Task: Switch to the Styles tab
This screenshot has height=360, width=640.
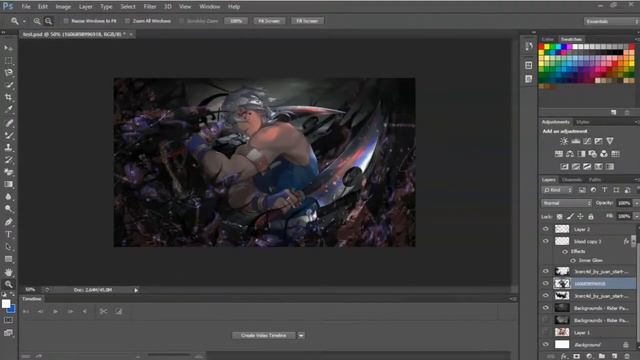Action: coord(582,122)
